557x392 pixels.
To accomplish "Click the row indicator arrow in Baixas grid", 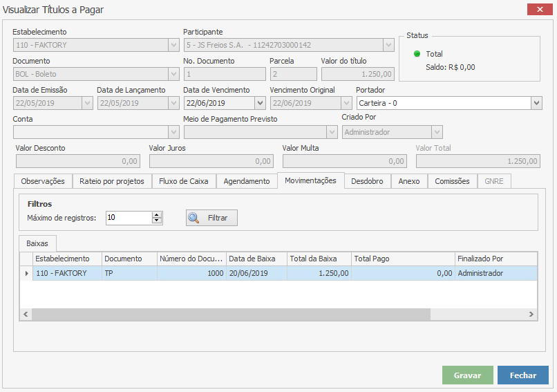I will pyautogui.click(x=26, y=273).
